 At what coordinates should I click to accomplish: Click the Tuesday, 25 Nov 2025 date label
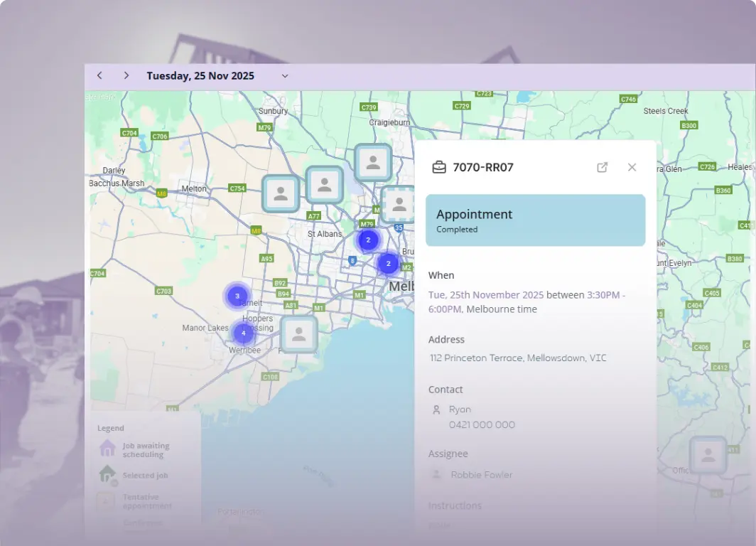200,76
